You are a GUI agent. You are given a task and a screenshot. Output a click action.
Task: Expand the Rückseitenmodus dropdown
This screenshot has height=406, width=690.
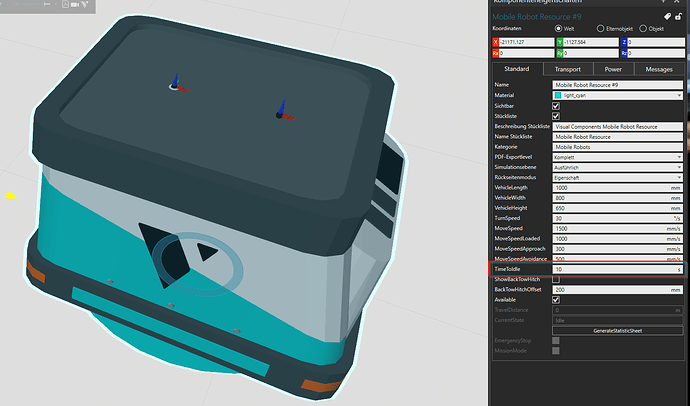(619, 177)
